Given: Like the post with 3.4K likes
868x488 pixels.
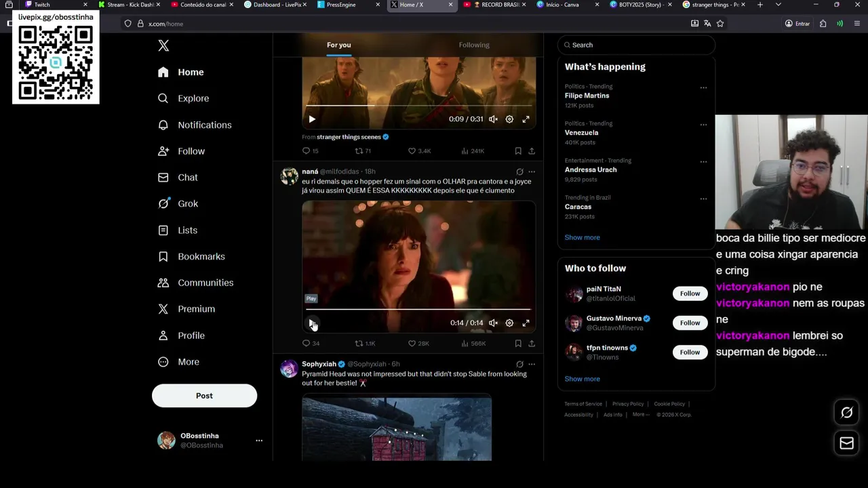Looking at the screenshot, I should pyautogui.click(x=419, y=151).
